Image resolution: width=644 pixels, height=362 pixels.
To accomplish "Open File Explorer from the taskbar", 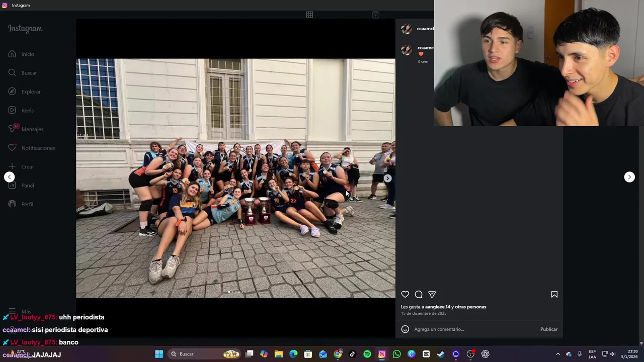I will (278, 354).
